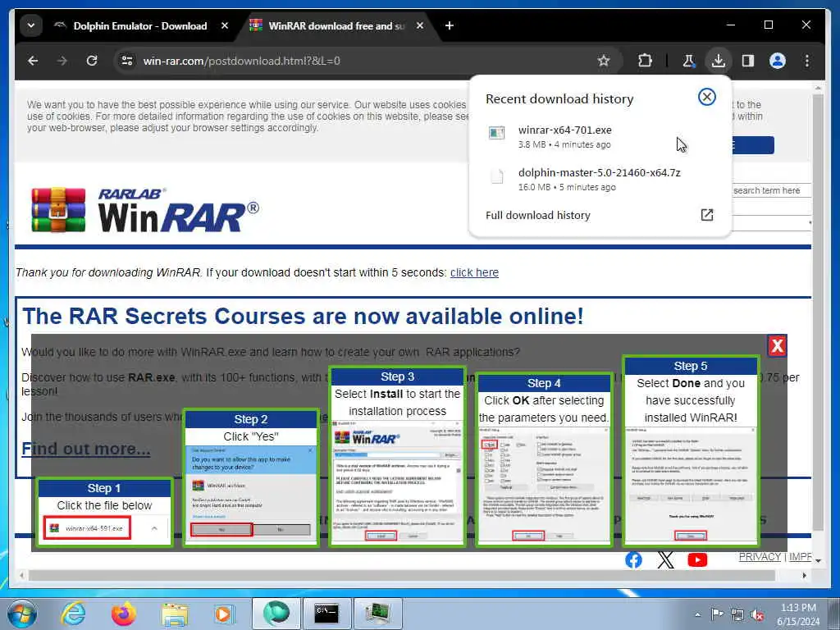This screenshot has height=630, width=840.
Task: Launch Firefox from the taskbar
Action: click(x=124, y=614)
